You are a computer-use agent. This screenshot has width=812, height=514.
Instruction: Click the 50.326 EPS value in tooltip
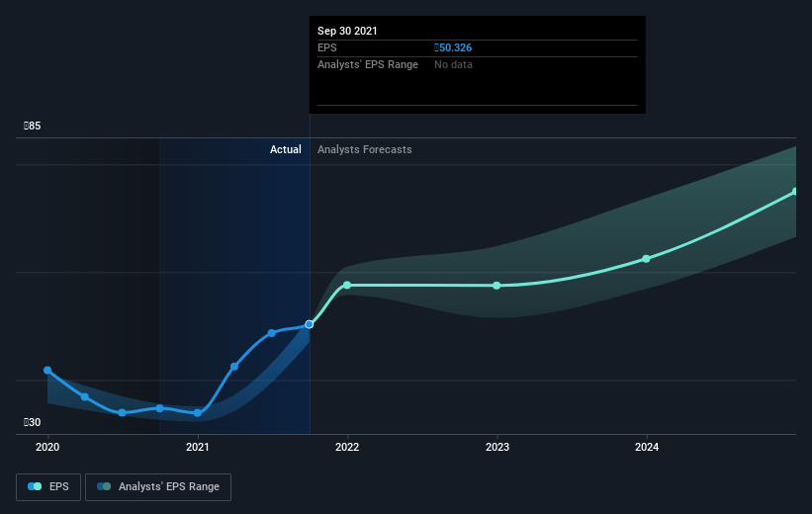point(453,47)
